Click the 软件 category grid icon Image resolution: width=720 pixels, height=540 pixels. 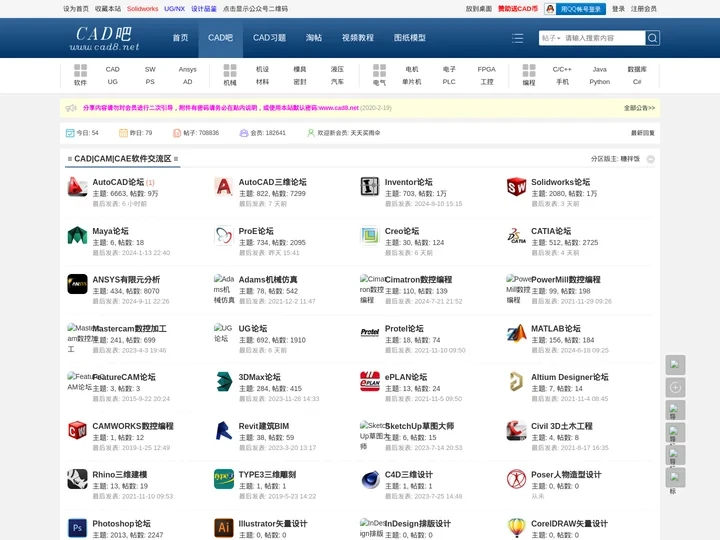[80, 71]
